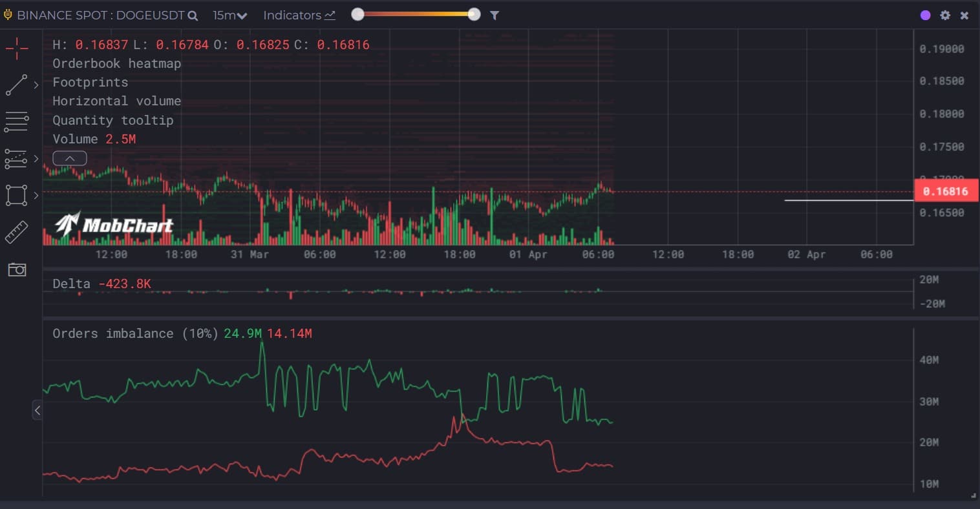Image resolution: width=980 pixels, height=509 pixels.
Task: Click the heatmap filter funnel icon
Action: click(x=495, y=15)
